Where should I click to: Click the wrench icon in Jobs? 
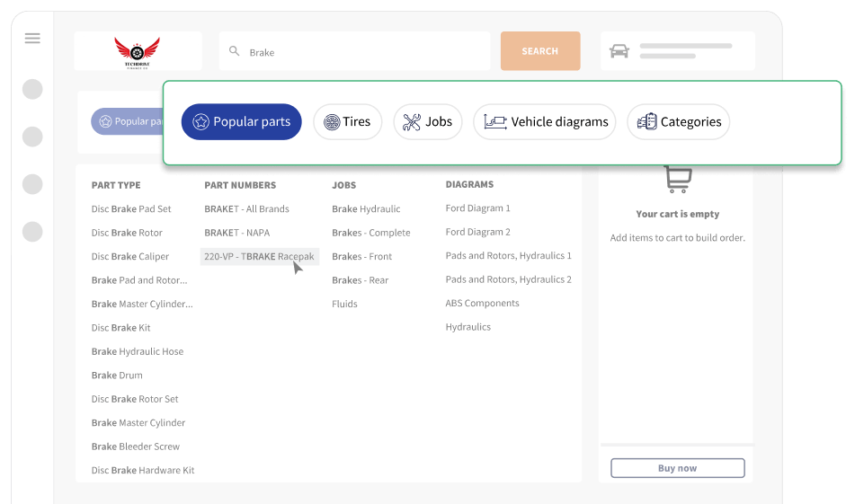click(412, 122)
